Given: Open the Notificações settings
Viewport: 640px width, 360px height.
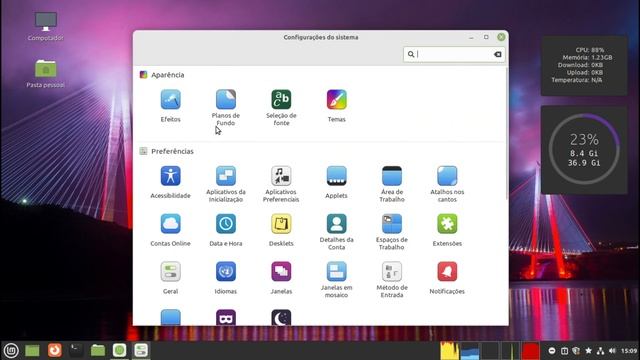Looking at the screenshot, I should (x=447, y=278).
